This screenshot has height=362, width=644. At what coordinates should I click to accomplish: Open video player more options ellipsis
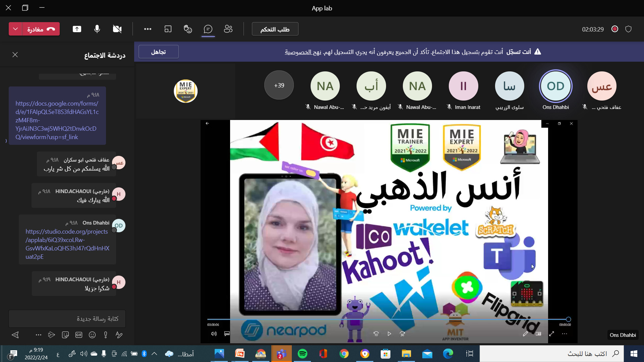tap(565, 334)
